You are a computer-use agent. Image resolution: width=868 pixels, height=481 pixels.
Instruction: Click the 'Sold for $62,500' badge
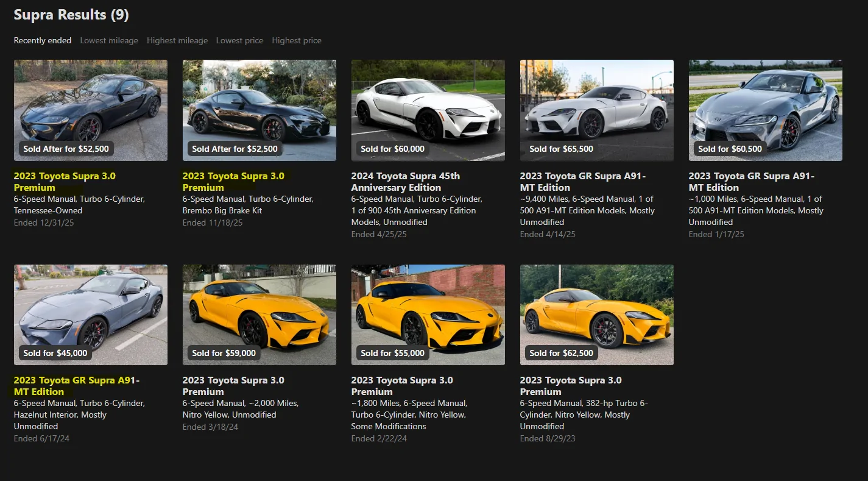coord(562,353)
